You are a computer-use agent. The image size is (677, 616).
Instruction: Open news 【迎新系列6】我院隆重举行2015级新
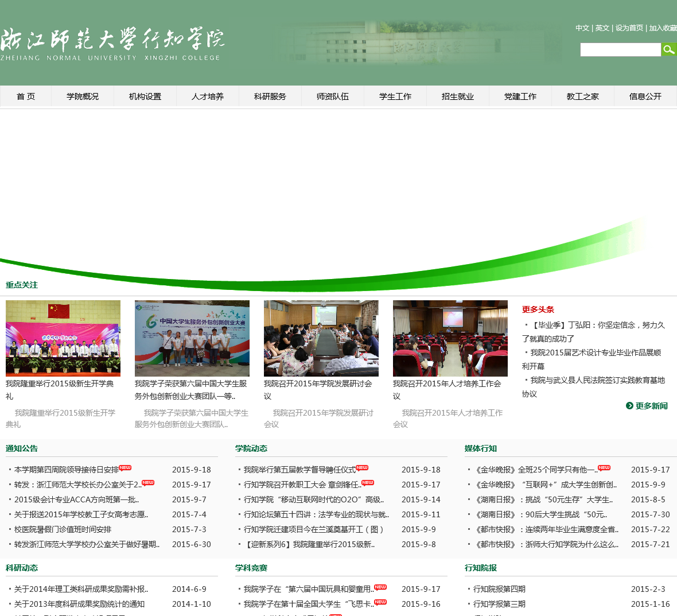coord(309,544)
